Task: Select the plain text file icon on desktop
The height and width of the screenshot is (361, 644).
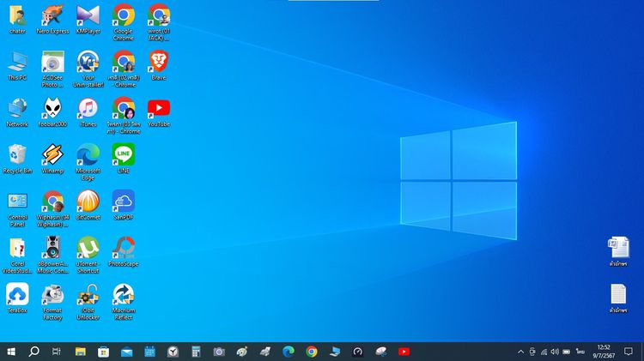Action: [x=618, y=298]
